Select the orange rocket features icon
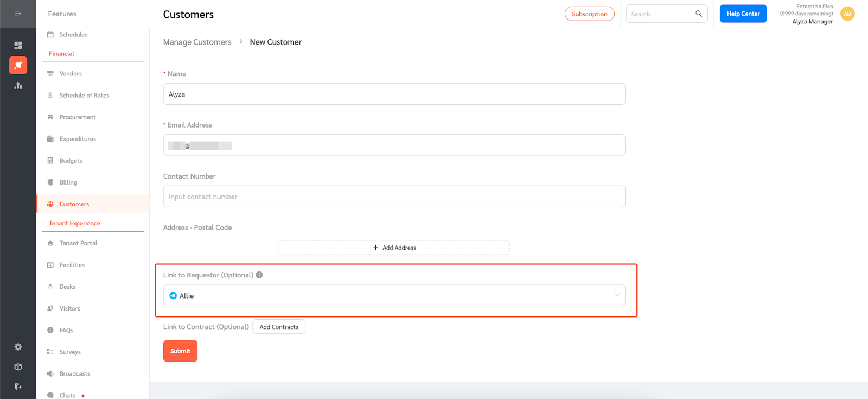Image resolution: width=868 pixels, height=399 pixels. point(18,65)
